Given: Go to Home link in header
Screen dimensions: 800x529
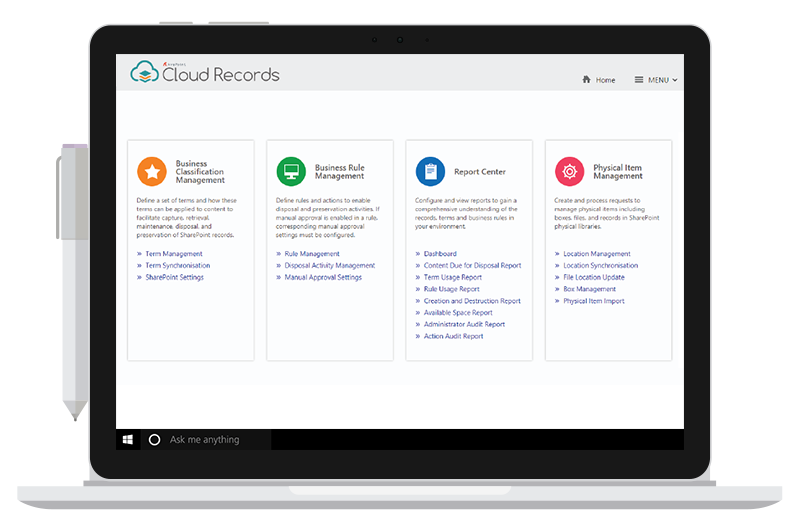Looking at the screenshot, I should point(605,80).
